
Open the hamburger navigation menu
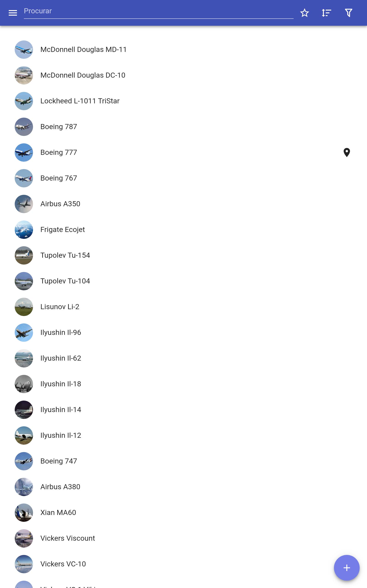point(13,13)
